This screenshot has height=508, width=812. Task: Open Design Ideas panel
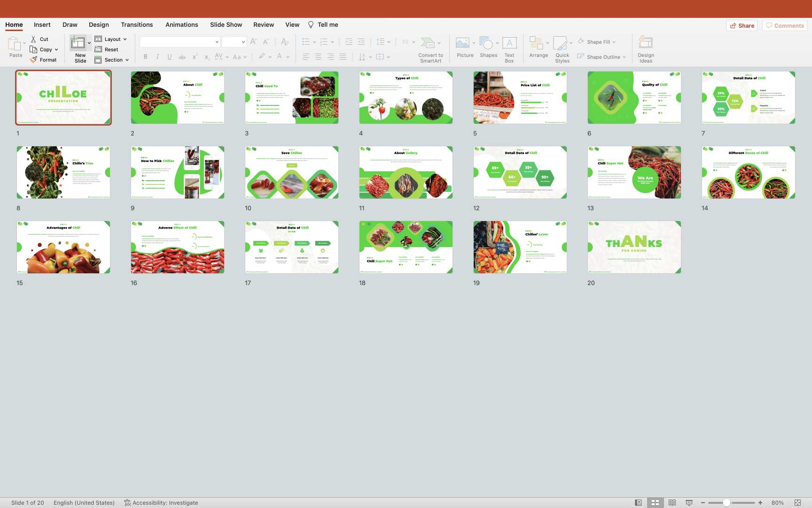(x=646, y=43)
